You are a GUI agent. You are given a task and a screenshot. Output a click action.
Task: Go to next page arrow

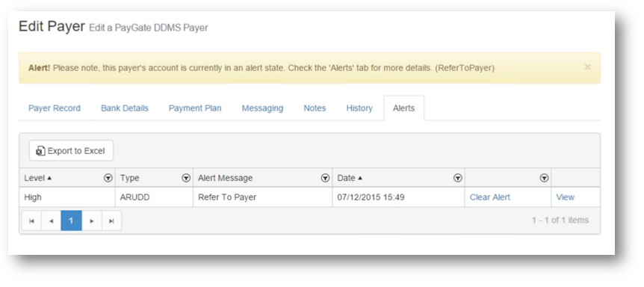click(x=92, y=221)
